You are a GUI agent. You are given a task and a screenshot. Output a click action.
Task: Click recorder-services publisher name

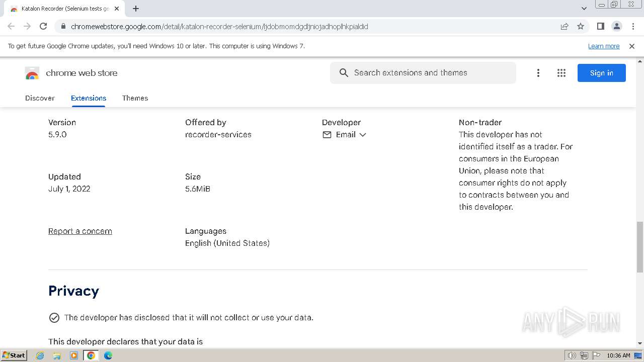[x=218, y=135]
